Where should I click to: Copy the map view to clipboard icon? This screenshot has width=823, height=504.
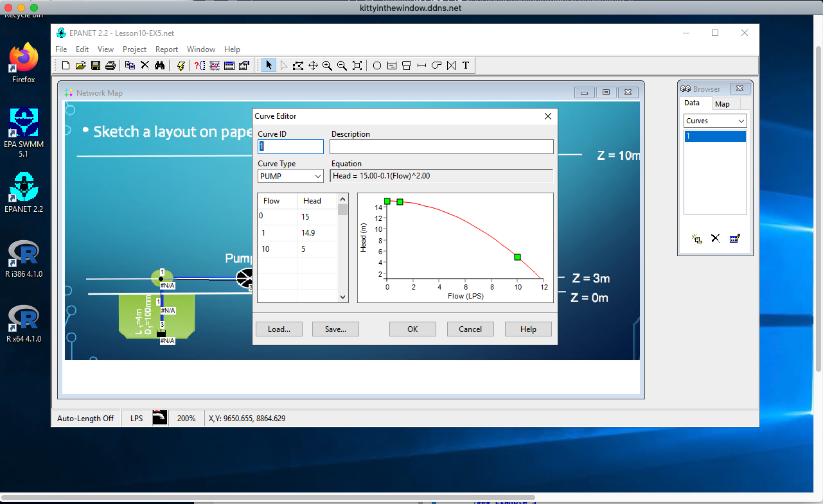pyautogui.click(x=130, y=65)
